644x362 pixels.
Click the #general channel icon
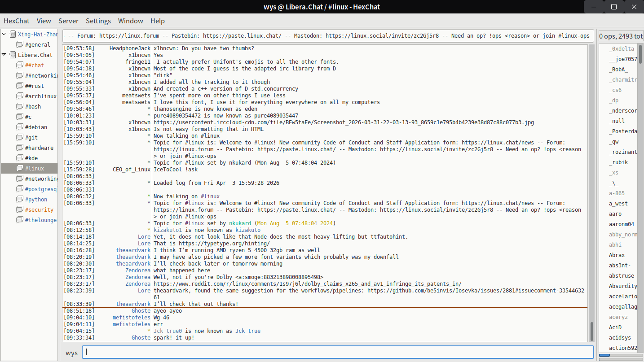(x=19, y=45)
